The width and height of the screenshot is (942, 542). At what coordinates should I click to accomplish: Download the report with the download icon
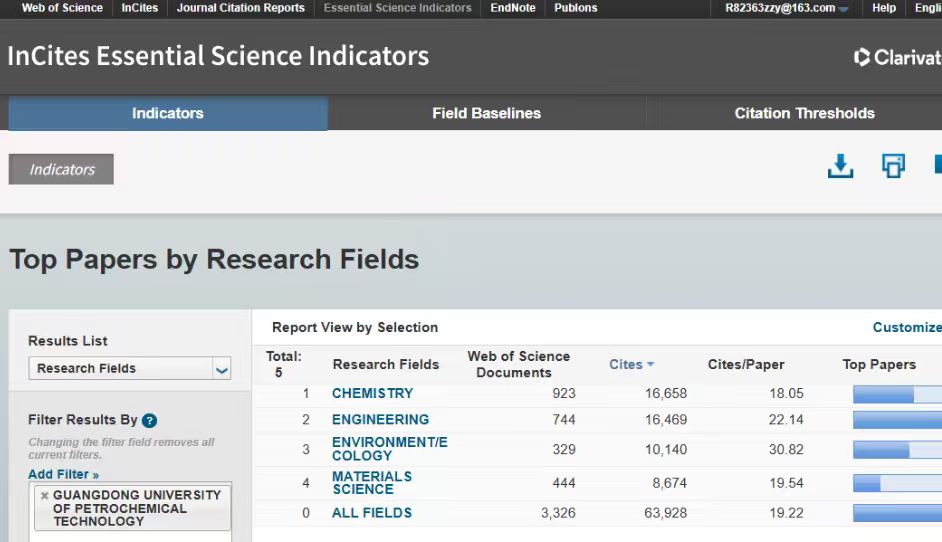point(840,166)
